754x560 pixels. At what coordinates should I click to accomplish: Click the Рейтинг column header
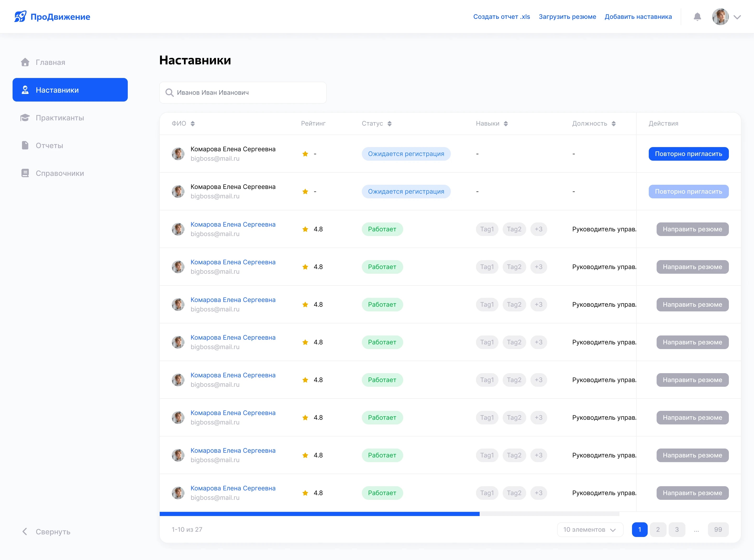pyautogui.click(x=313, y=124)
